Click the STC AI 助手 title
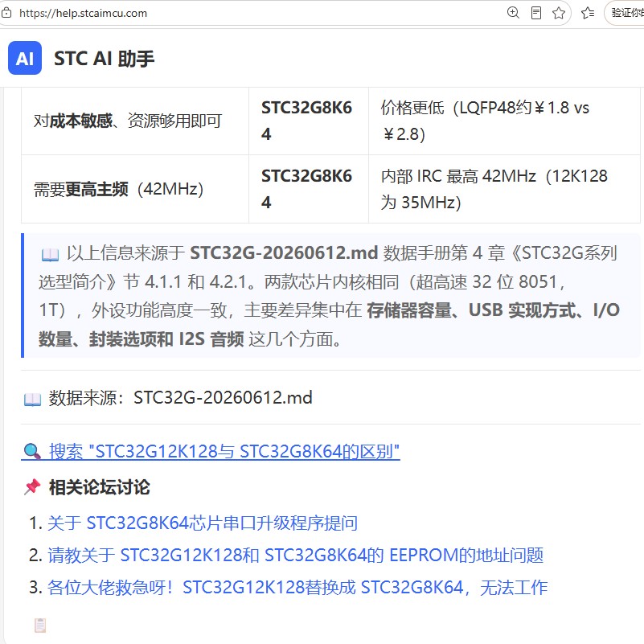644x644 pixels. tap(104, 59)
